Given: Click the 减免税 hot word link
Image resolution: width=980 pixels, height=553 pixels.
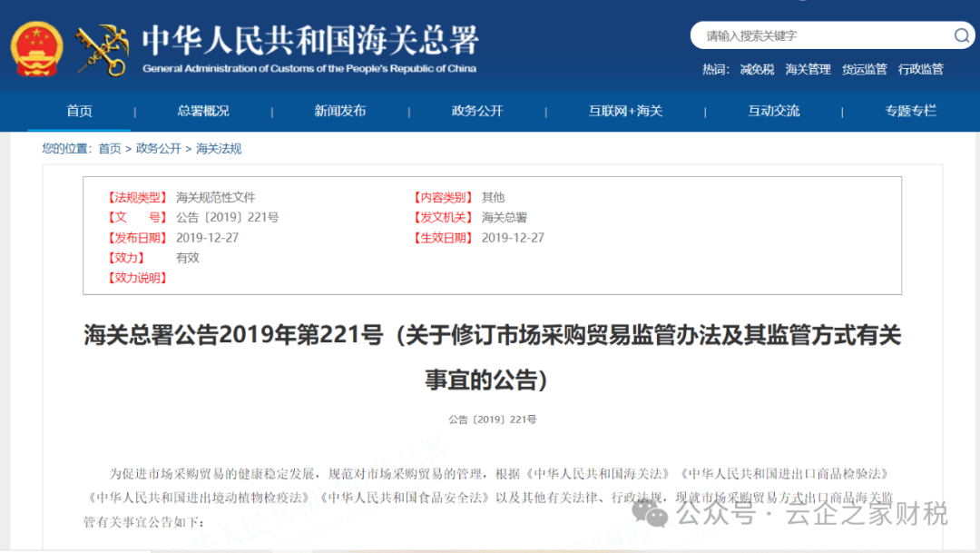Looking at the screenshot, I should click(758, 69).
